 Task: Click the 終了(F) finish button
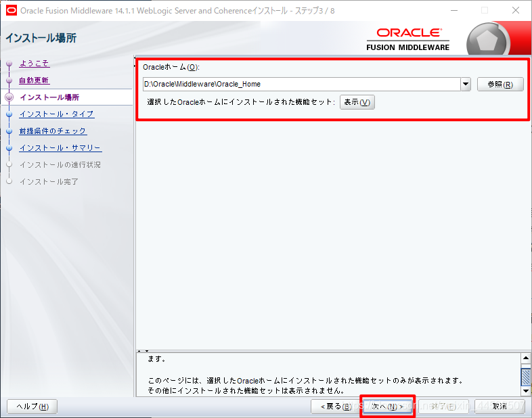(x=443, y=406)
